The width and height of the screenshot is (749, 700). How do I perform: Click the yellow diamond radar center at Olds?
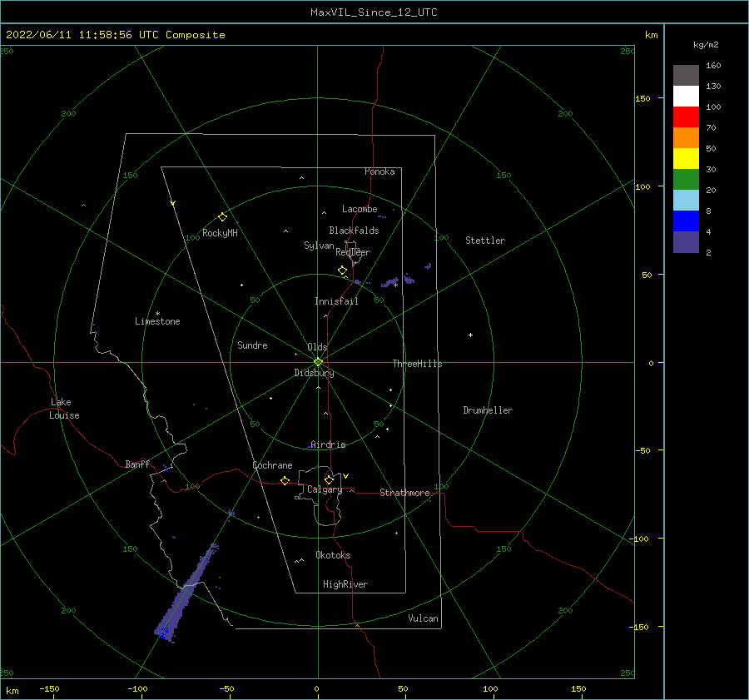[318, 362]
